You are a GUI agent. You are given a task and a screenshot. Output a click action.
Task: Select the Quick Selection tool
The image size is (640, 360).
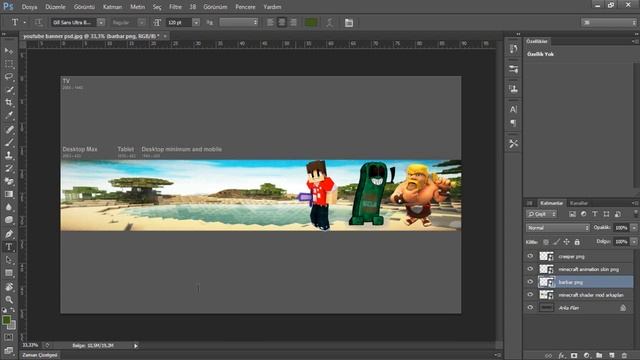coord(9,89)
